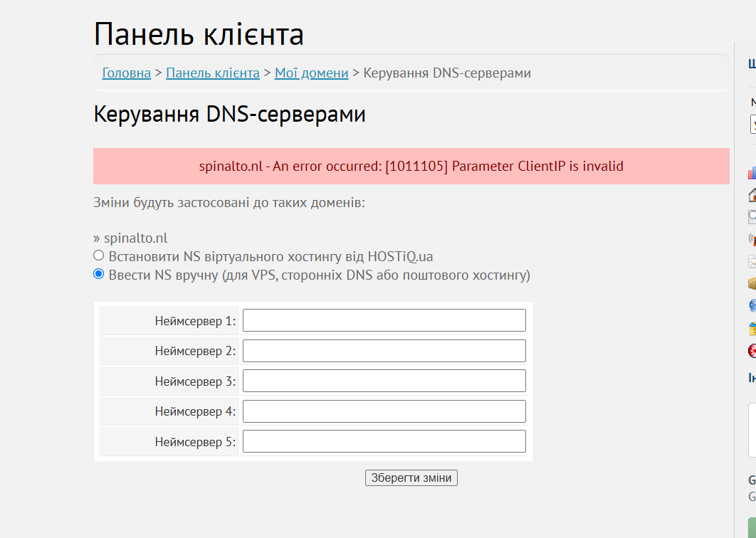Click the yellow dollar calendar icon in sidebar

(752, 328)
